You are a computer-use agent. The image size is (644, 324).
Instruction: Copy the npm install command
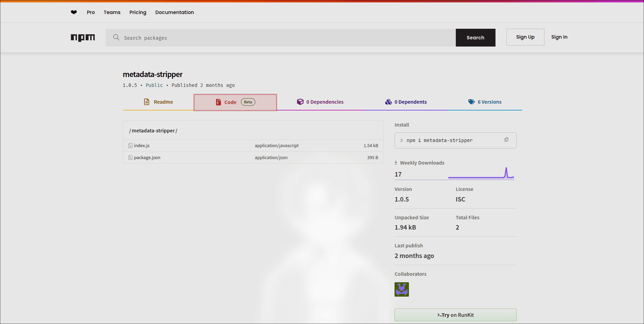pyautogui.click(x=506, y=140)
